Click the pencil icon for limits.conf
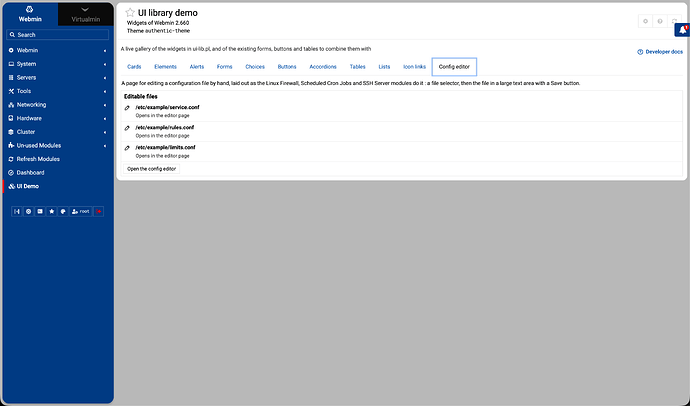Viewport: 690px width, 406px height. click(127, 148)
